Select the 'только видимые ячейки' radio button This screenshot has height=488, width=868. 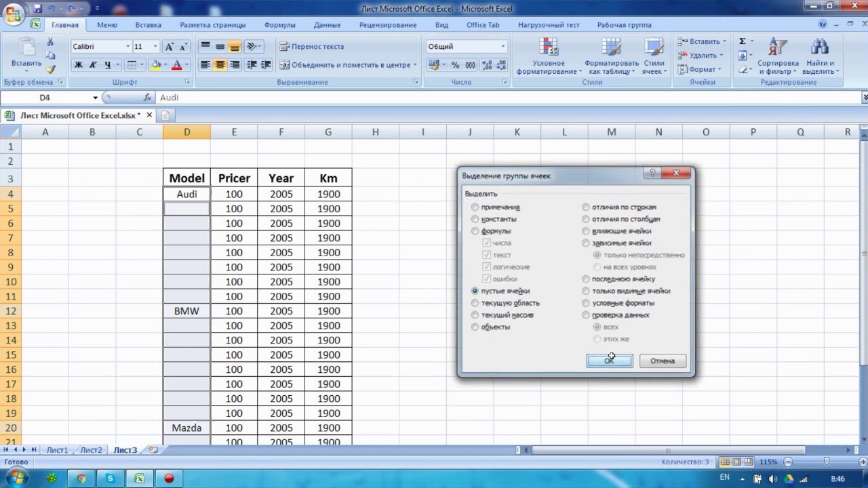[586, 291]
